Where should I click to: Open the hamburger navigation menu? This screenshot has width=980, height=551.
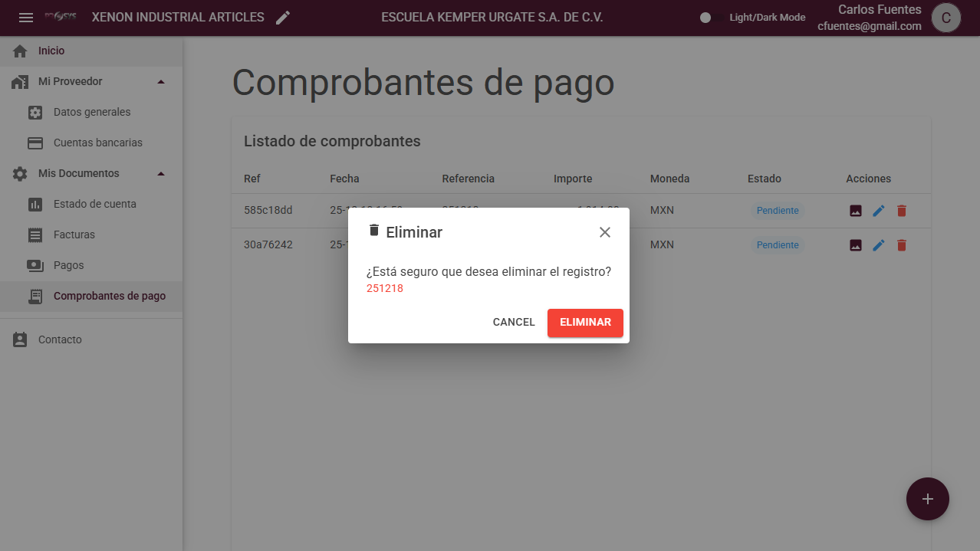click(26, 18)
